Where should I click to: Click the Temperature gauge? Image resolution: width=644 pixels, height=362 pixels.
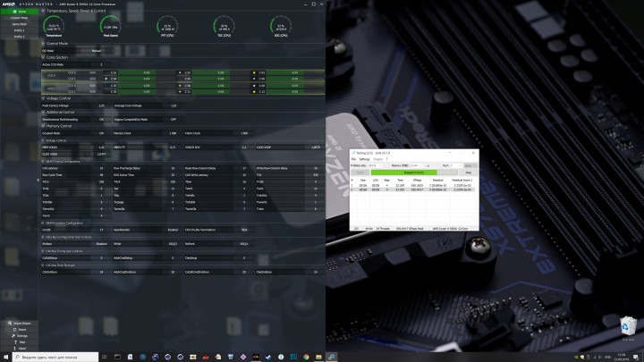pos(54,26)
